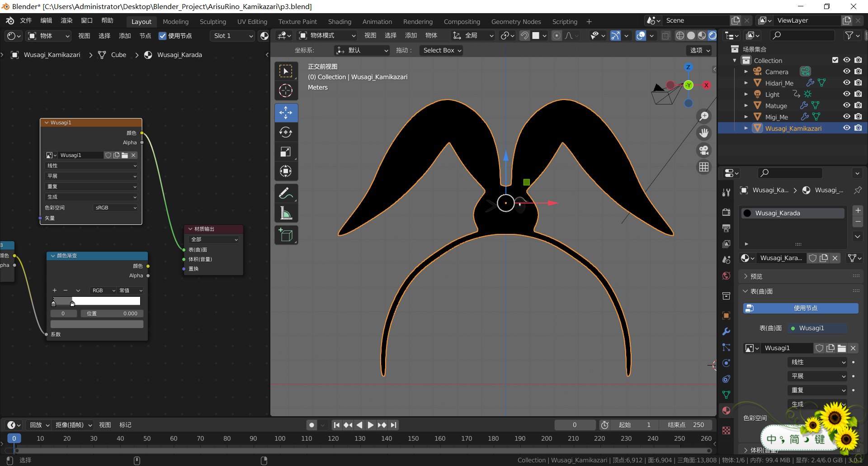Viewport: 868px width, 466px height.
Task: Click frame 100 on the timeline
Action: (x=280, y=438)
